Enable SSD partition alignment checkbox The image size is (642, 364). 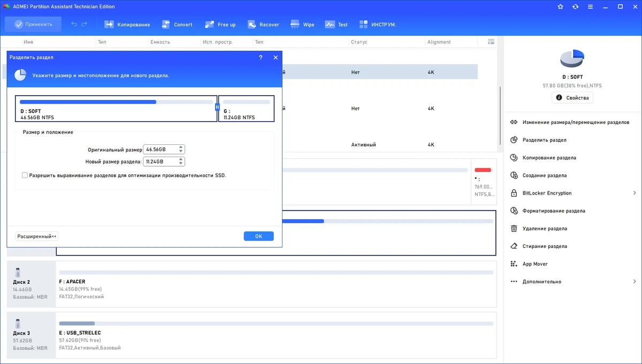pyautogui.click(x=25, y=175)
